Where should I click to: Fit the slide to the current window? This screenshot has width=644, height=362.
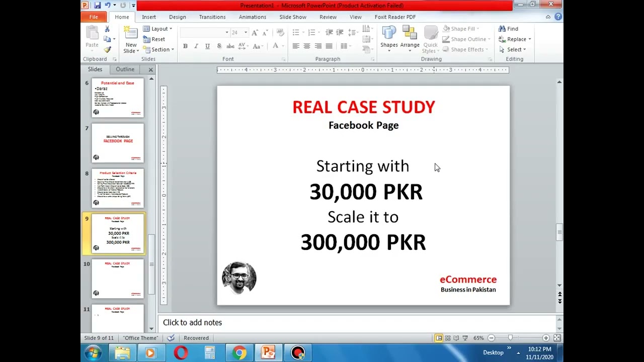click(557, 338)
